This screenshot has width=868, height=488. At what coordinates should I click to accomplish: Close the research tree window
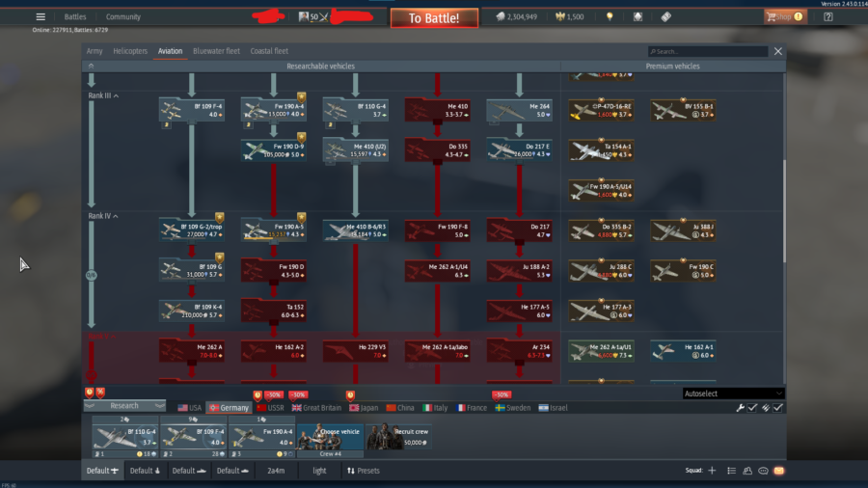(777, 51)
